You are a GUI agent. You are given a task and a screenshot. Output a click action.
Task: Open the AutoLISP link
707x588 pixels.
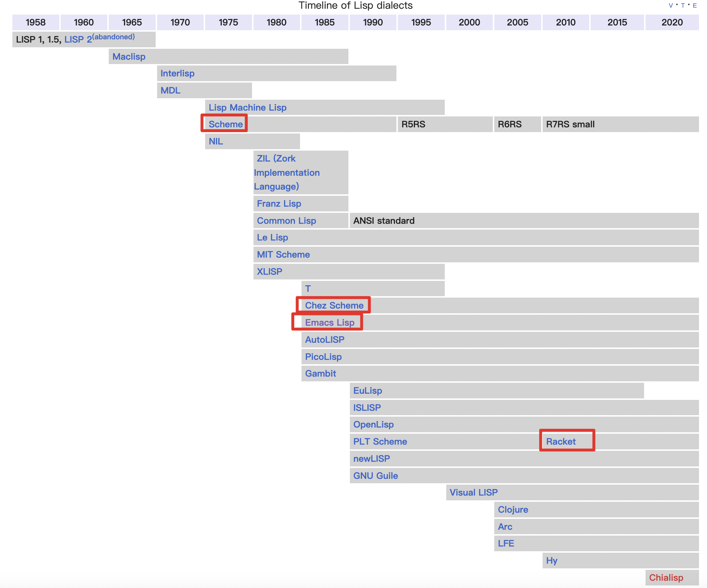coord(324,339)
